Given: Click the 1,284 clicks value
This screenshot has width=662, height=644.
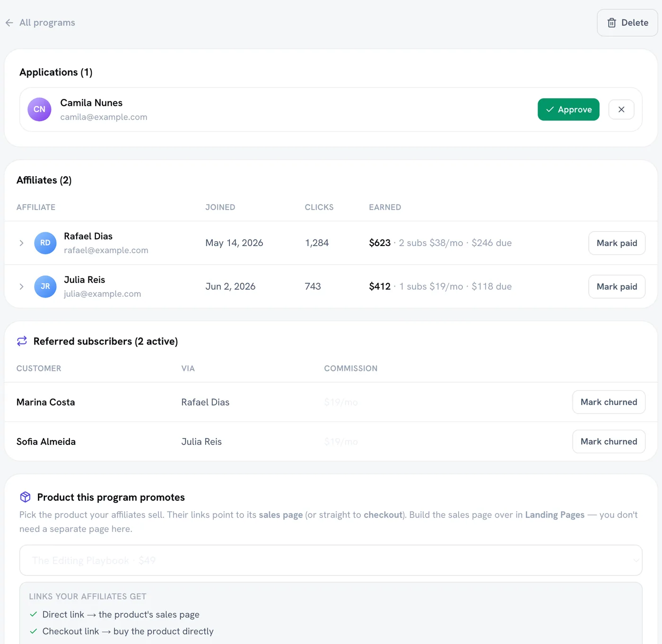Looking at the screenshot, I should (317, 243).
